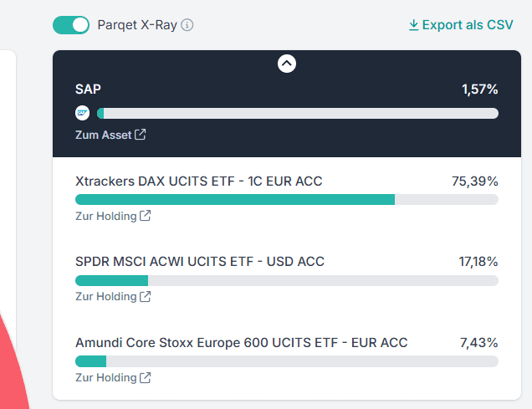
Task: Open Zur Holding under Xtrackers DAX
Action: 105,216
